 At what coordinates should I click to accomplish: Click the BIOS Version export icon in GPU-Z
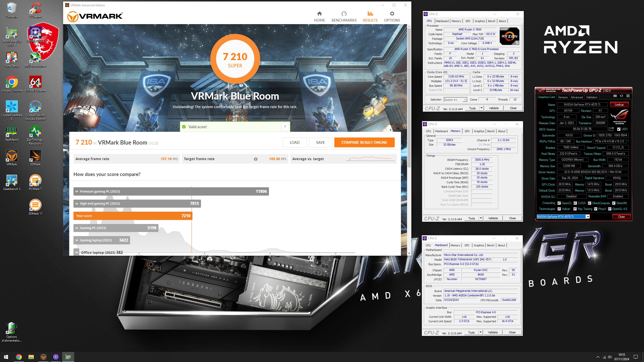click(611, 129)
